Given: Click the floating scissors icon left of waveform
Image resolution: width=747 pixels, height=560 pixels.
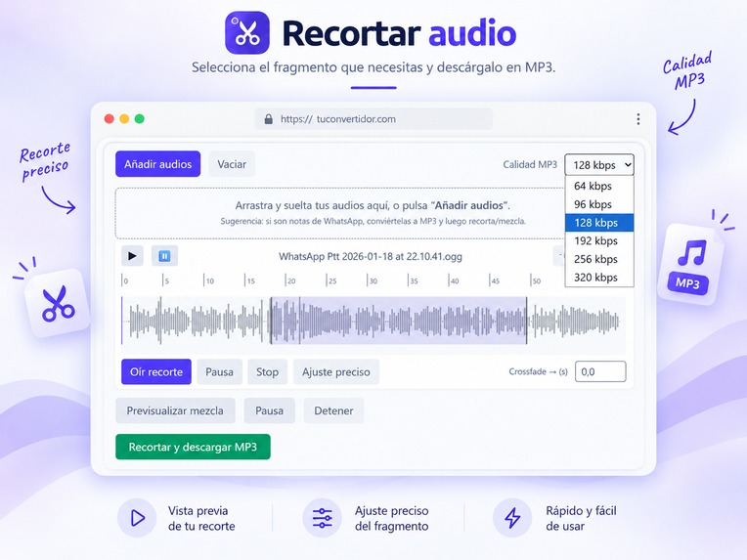Looking at the screenshot, I should point(58,303).
